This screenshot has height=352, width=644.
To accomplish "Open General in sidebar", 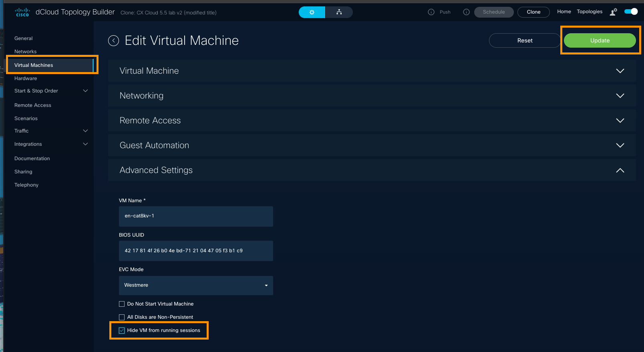I will point(24,38).
